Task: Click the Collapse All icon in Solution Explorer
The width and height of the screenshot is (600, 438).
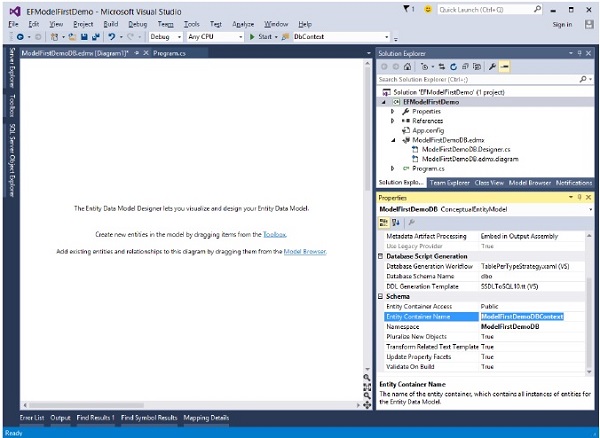Action: 465,67
